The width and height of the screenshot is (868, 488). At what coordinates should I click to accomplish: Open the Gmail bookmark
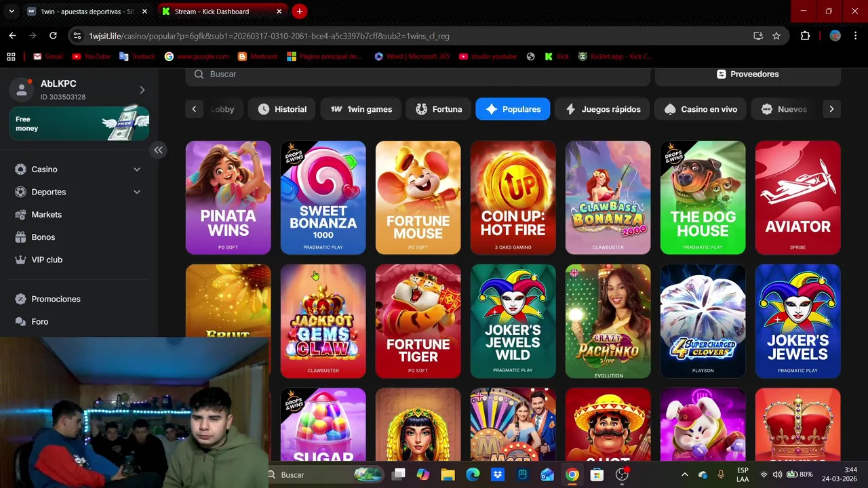(47, 56)
